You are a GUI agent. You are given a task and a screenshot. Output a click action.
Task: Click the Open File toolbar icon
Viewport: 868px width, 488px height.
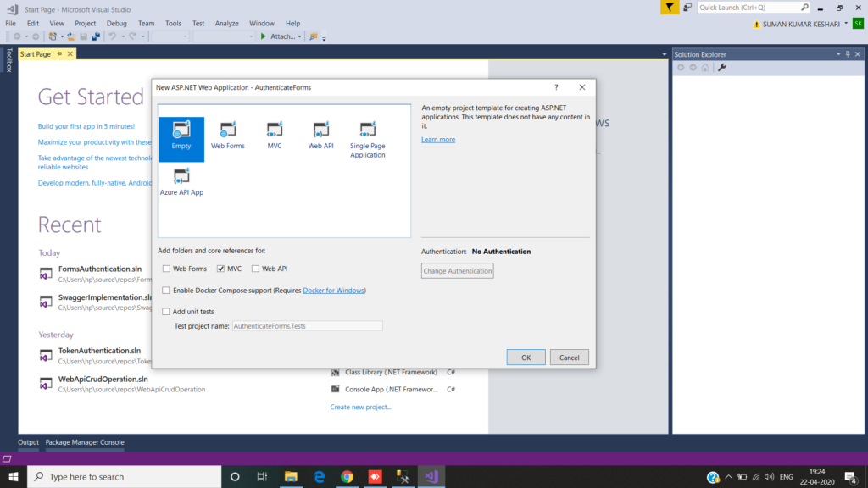point(71,36)
